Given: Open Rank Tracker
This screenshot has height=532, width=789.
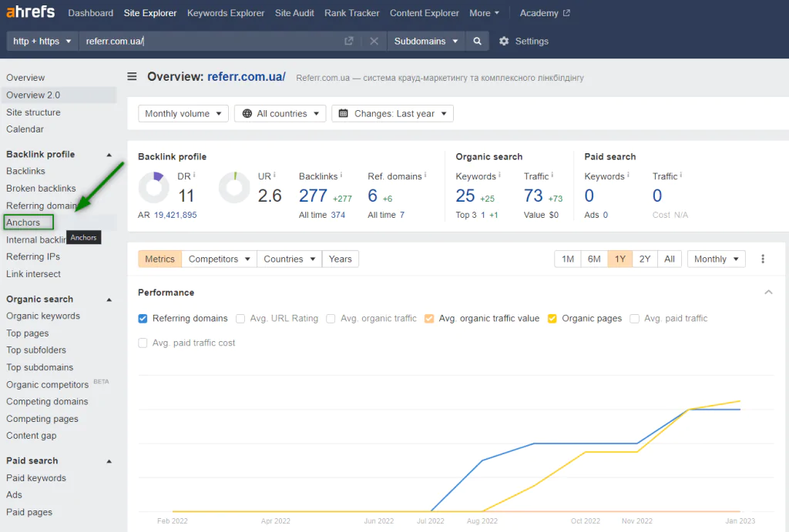Looking at the screenshot, I should point(351,13).
